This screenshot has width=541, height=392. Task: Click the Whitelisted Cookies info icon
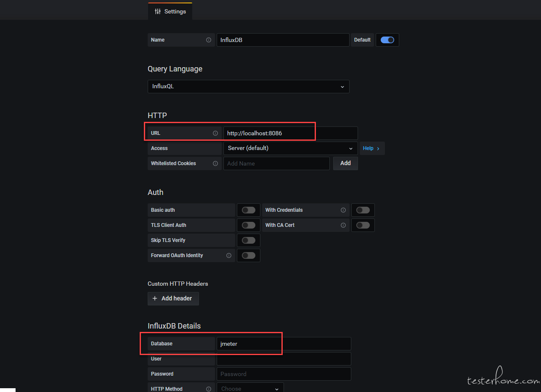point(215,163)
